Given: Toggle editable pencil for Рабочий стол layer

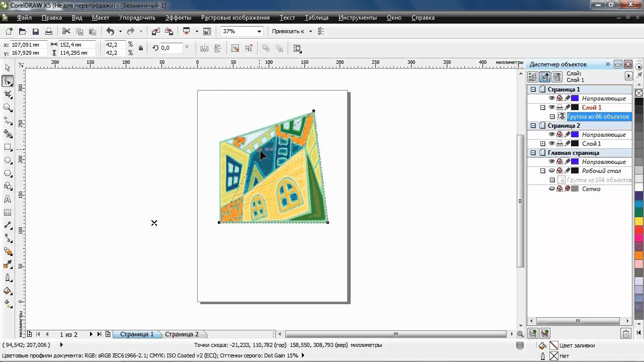Looking at the screenshot, I should pos(567,171).
